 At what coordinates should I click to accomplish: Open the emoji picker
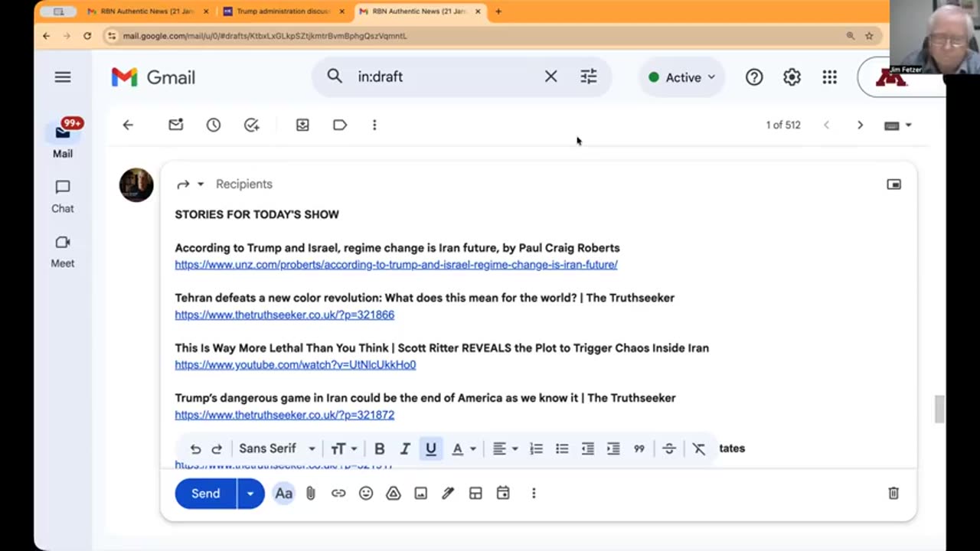[366, 494]
